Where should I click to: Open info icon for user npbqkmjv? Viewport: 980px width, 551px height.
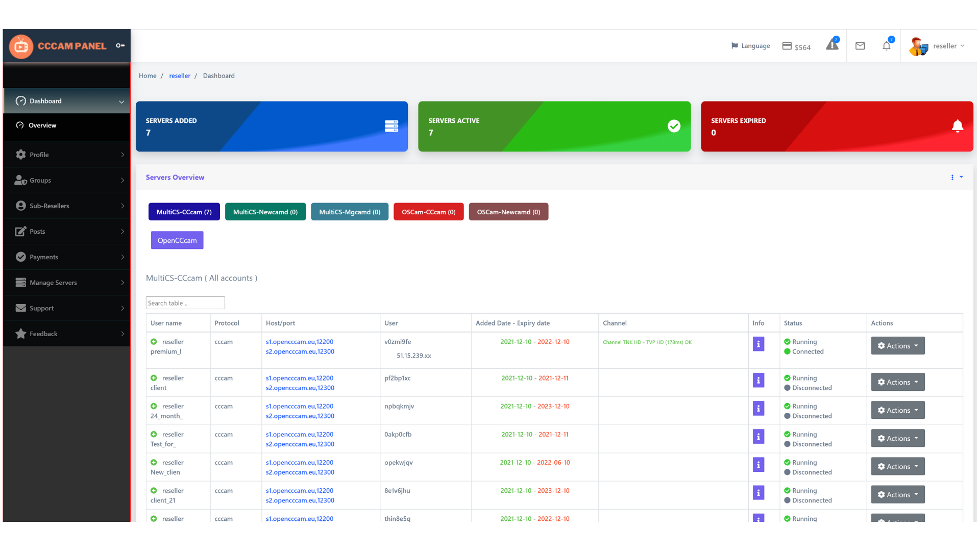758,408
